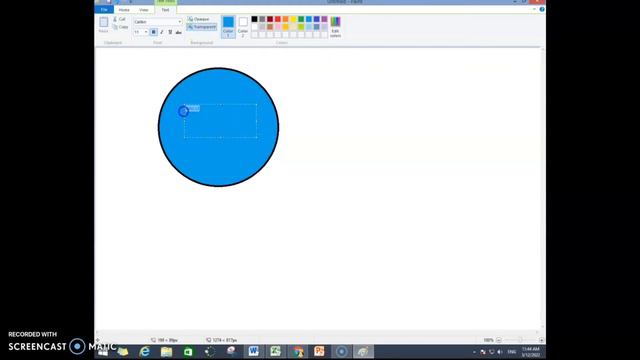The height and width of the screenshot is (360, 640).
Task: Pick the gray color swatch in top row
Action: tap(262, 19)
